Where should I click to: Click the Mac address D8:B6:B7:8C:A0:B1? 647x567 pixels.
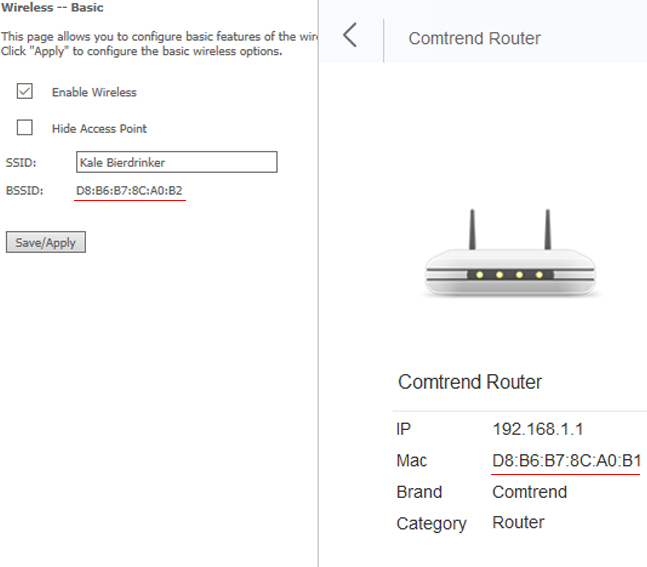(566, 460)
